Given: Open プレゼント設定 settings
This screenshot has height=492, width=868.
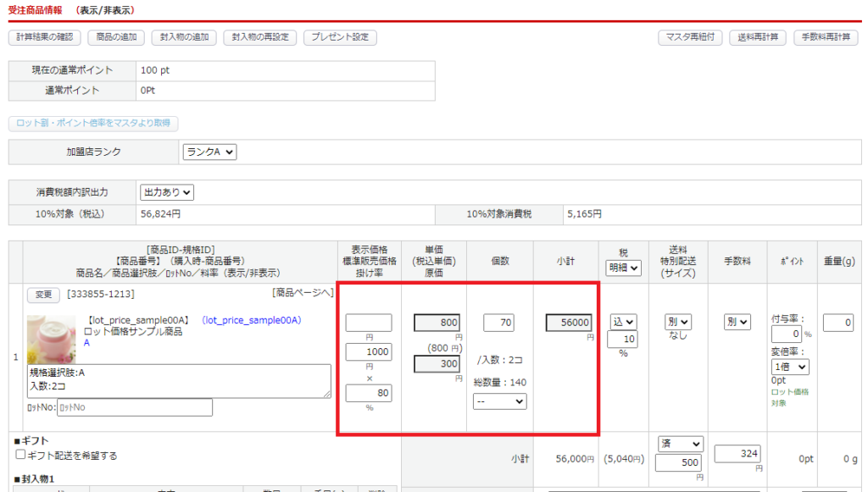Looking at the screenshot, I should pos(340,37).
